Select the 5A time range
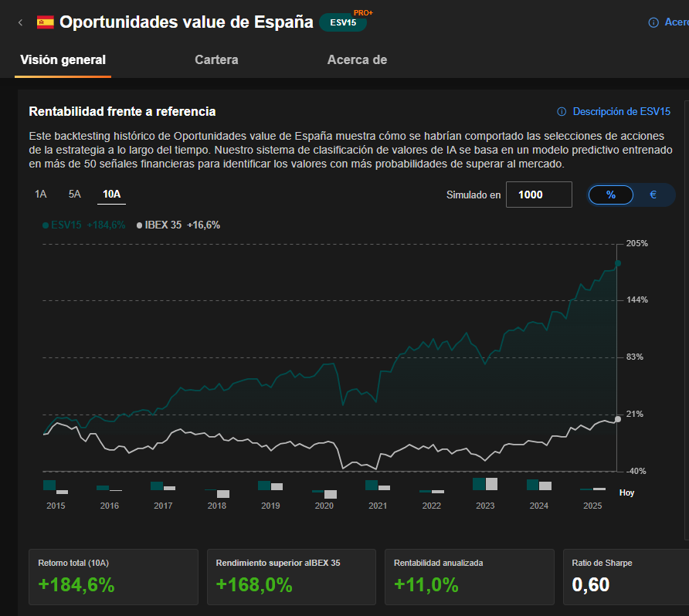Viewport: 689px width, 616px height. (x=74, y=194)
